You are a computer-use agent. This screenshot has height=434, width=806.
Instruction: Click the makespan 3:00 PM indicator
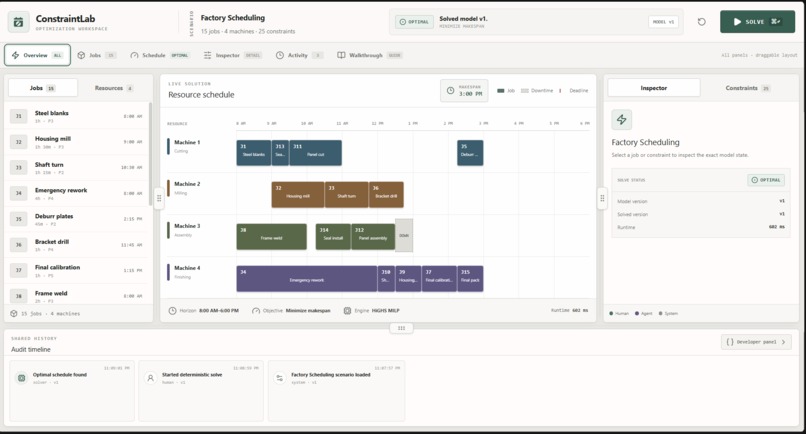(x=464, y=91)
